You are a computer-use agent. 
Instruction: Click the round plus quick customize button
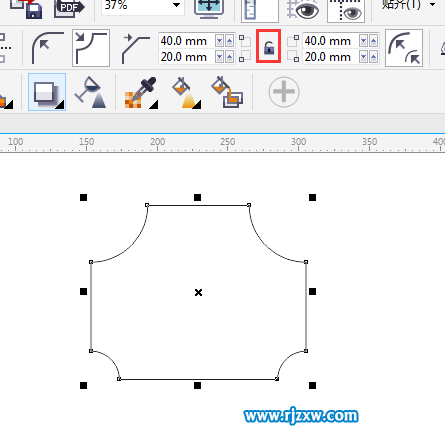[x=284, y=92]
